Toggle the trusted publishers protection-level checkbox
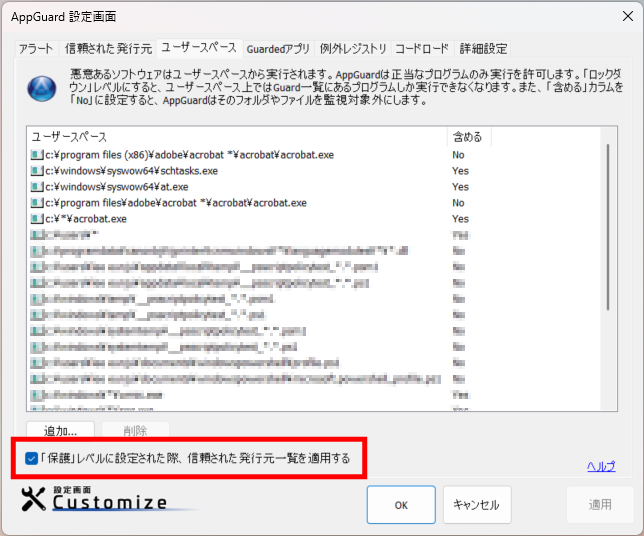The image size is (644, 536). tap(32, 459)
